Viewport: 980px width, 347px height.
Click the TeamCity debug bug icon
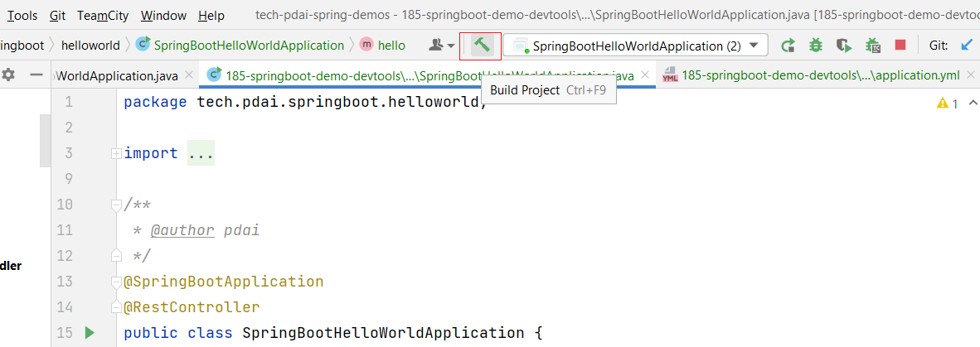click(872, 46)
